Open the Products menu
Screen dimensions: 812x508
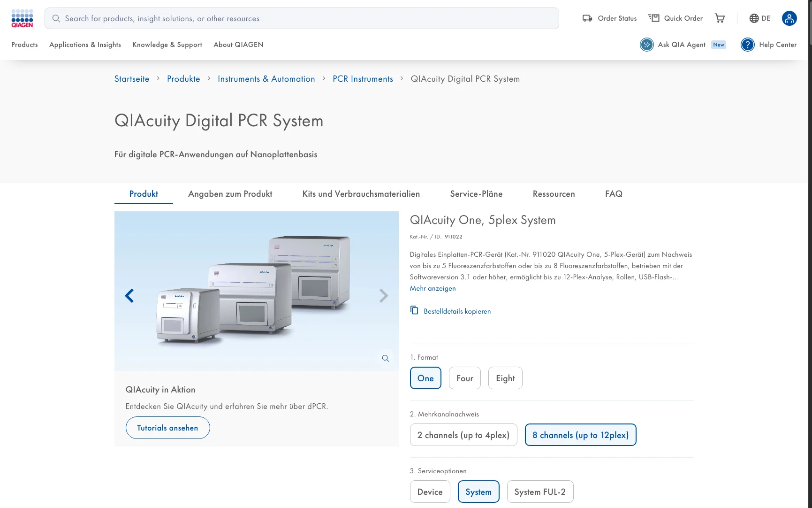[x=24, y=45]
